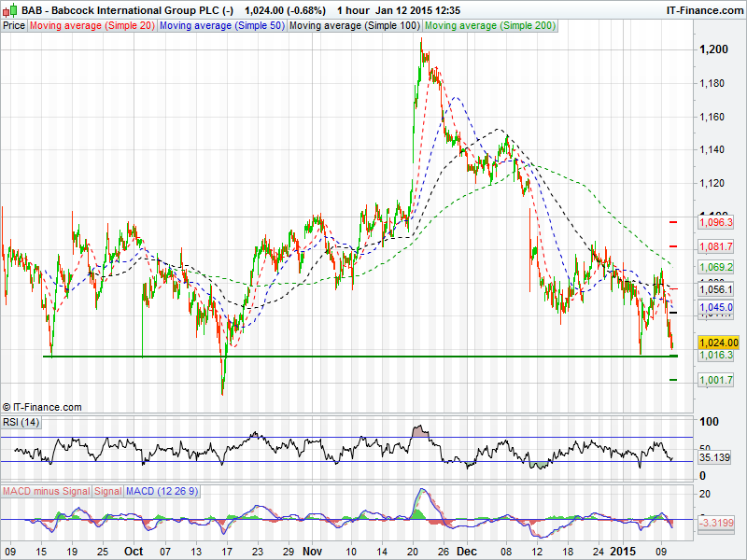Click the green 1,069.2 price tag
Viewport: 747px width, 560px height.
(716, 267)
